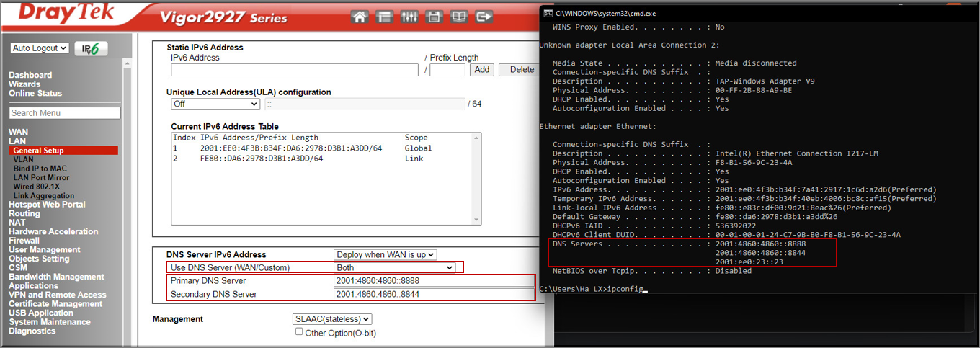The height and width of the screenshot is (348, 980).
Task: Click the ULA prefix input field
Action: tap(365, 104)
